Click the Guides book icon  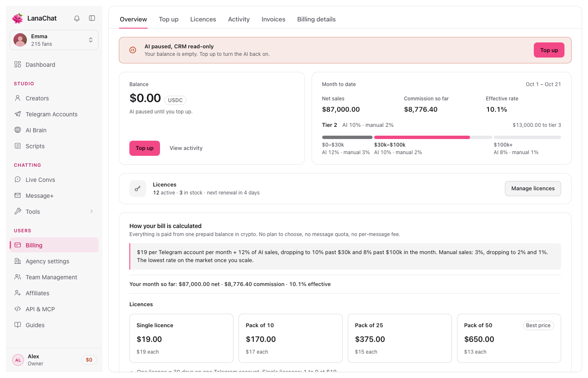[18, 325]
